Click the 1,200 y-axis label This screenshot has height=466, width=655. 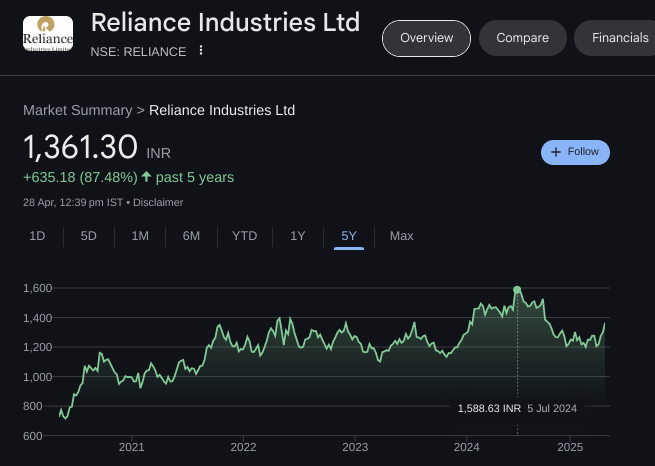click(38, 347)
